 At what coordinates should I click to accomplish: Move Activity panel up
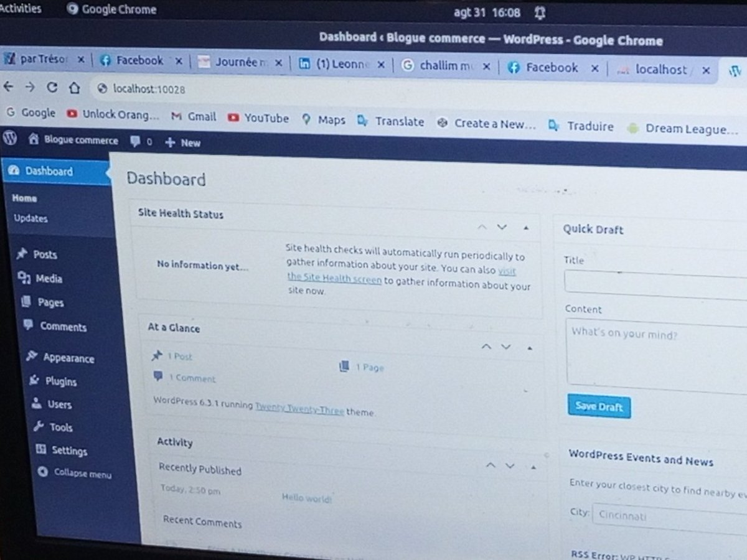491,464
